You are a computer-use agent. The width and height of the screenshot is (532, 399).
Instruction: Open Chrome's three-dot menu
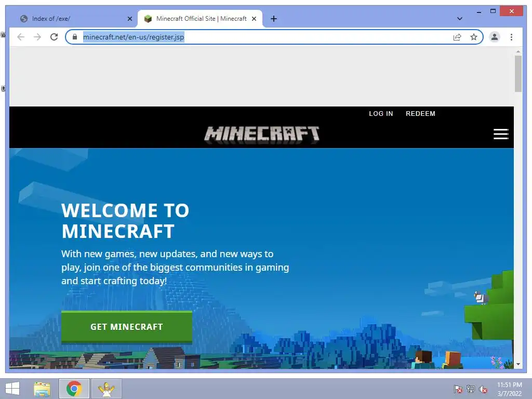(x=511, y=37)
